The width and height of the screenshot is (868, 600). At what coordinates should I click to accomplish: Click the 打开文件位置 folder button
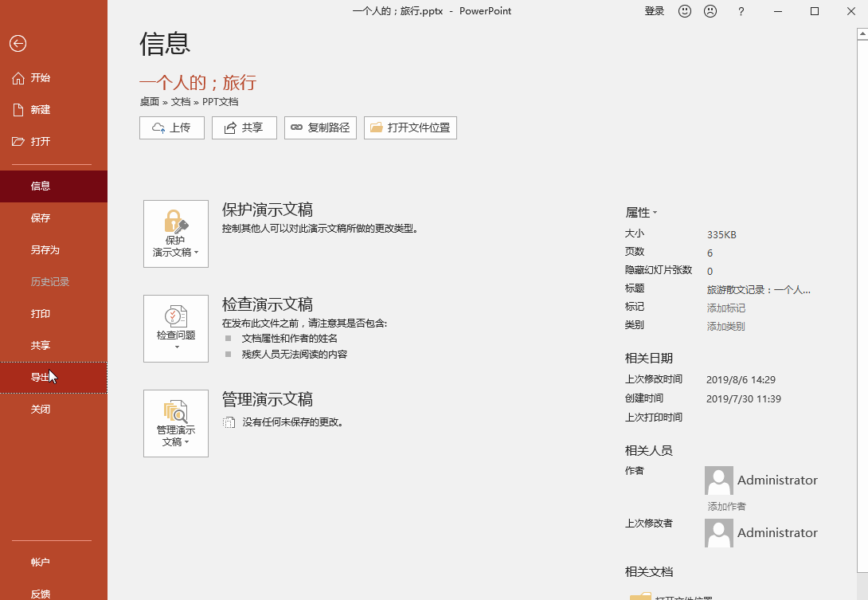tap(410, 127)
